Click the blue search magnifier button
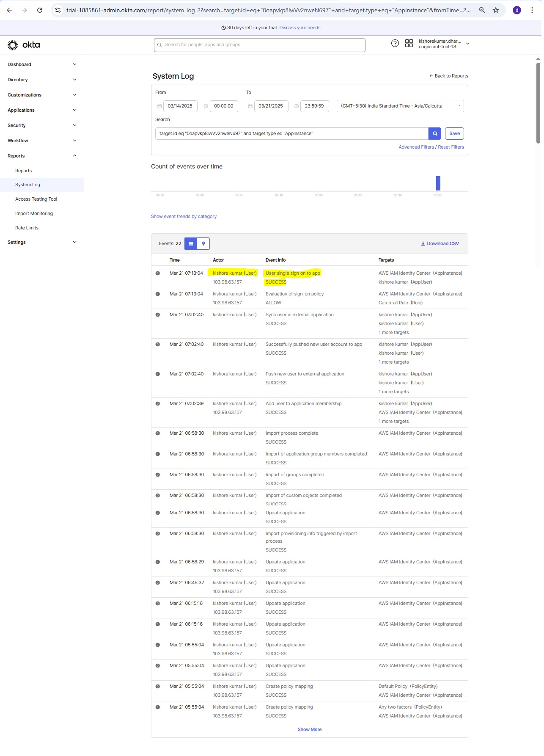 coord(434,133)
